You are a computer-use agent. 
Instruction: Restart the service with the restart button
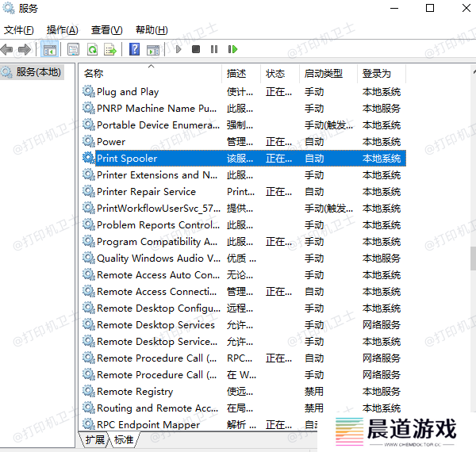pyautogui.click(x=232, y=49)
